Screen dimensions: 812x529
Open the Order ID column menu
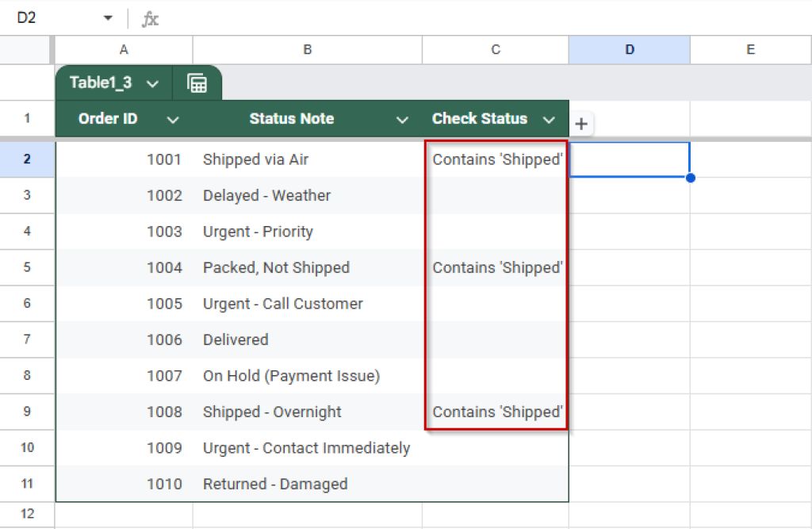click(173, 119)
